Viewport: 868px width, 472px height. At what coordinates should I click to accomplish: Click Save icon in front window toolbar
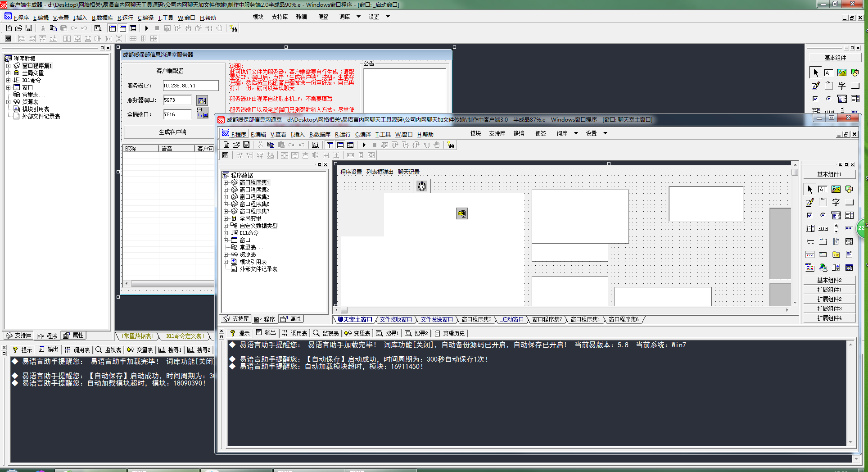pos(246,145)
